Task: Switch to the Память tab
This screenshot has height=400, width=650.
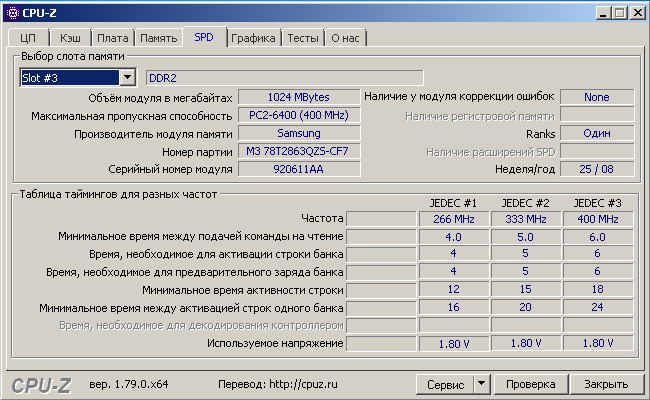Action: click(x=159, y=38)
